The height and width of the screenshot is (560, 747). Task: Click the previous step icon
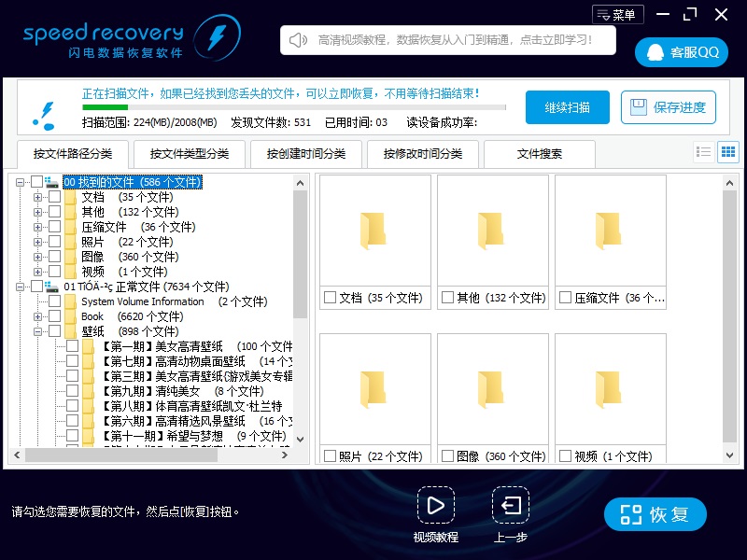[x=511, y=505]
